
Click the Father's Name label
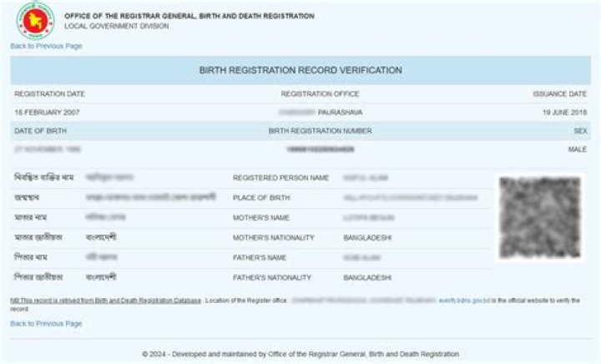click(260, 258)
